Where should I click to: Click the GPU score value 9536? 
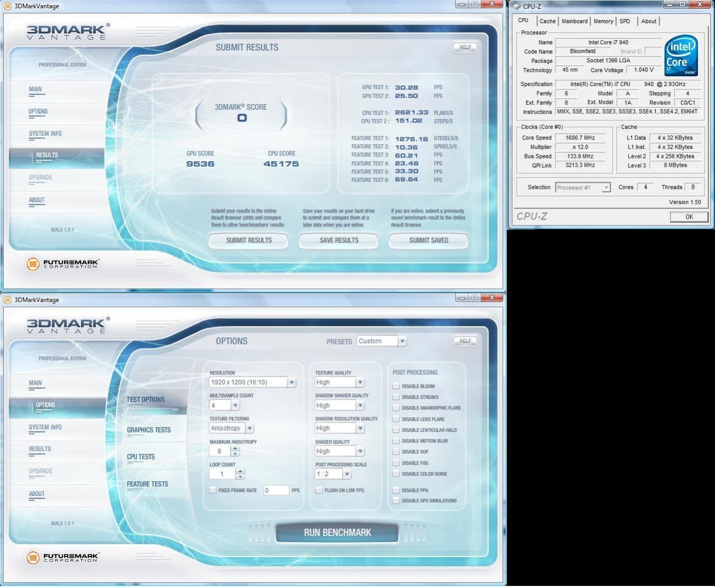click(200, 164)
